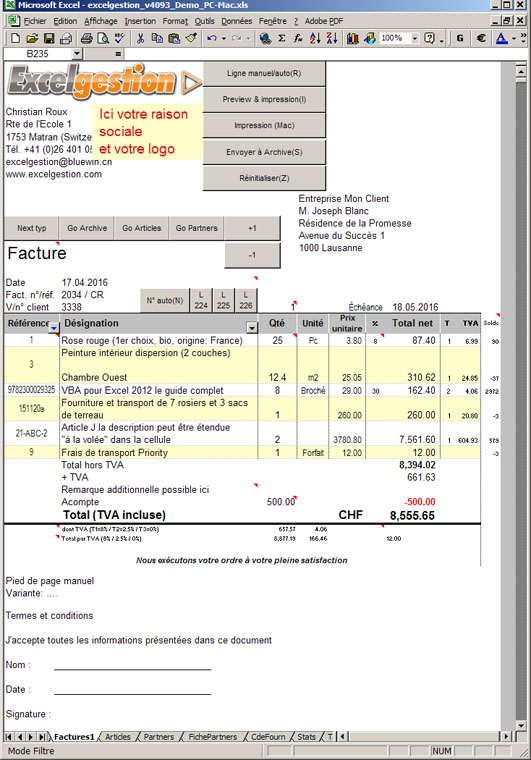Screen dimensions: 531x760
Task: Open the Fenêtre menu
Action: click(272, 21)
